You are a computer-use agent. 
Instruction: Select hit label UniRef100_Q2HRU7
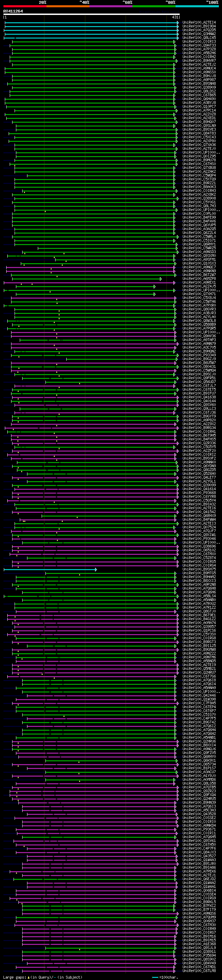pos(199,673)
